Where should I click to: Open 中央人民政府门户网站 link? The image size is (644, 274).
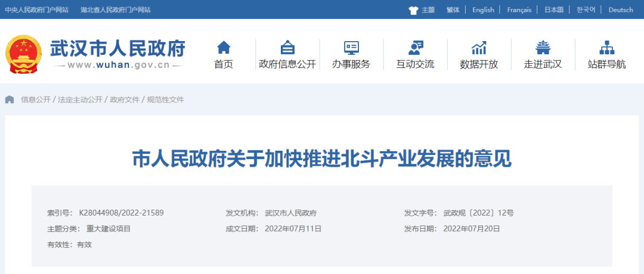pos(36,10)
